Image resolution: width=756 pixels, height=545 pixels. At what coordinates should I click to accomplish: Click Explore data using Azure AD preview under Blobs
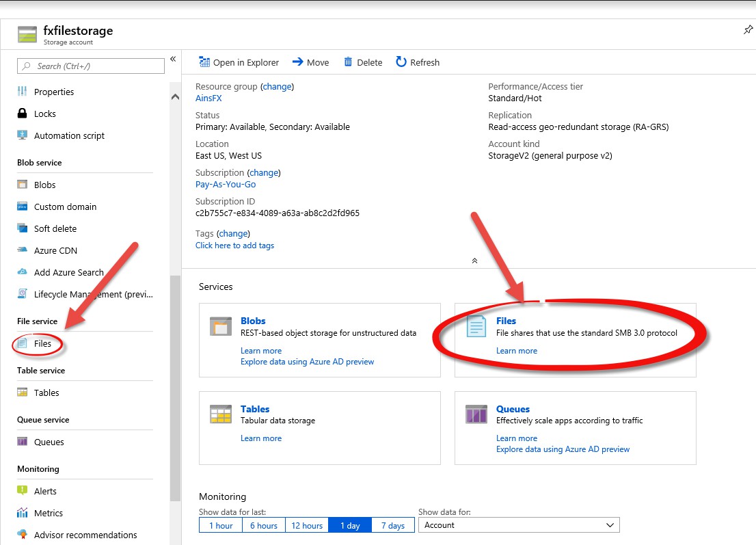pyautogui.click(x=307, y=362)
